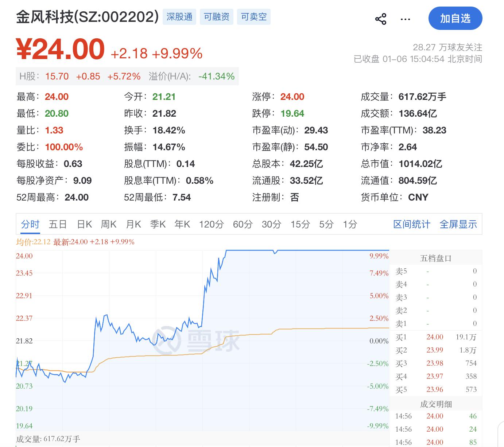Click the 总市值 value 1014.02亿
Screen dimensions: 504x447
[x=420, y=164]
